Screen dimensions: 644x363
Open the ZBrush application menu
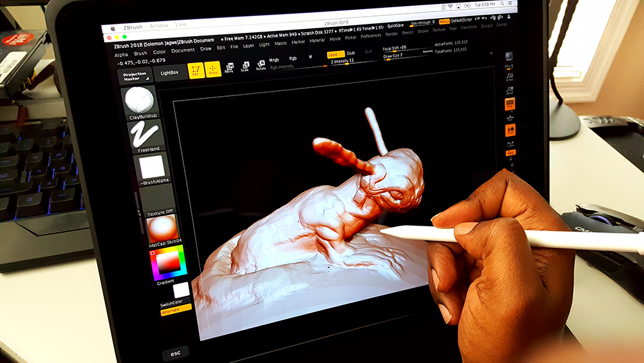[133, 28]
